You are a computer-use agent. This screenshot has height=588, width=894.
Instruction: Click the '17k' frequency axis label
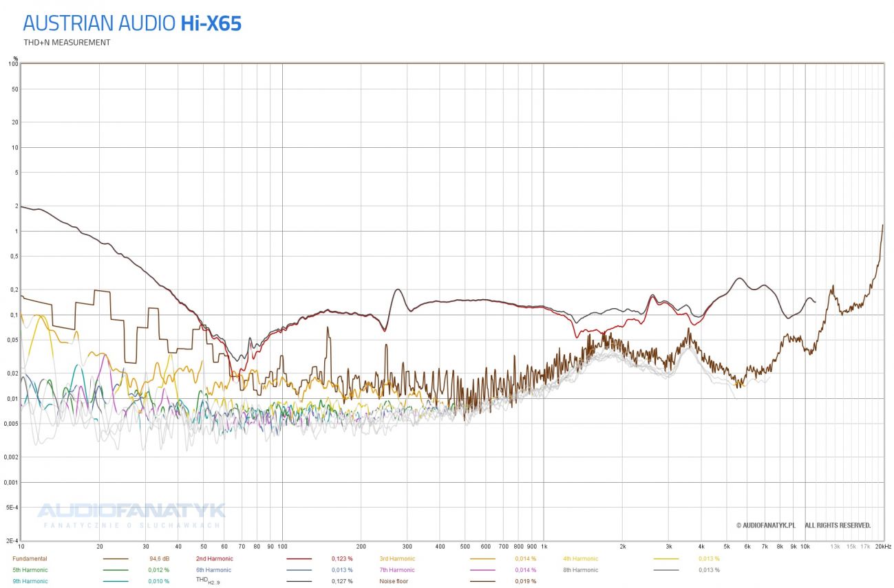[x=866, y=547]
